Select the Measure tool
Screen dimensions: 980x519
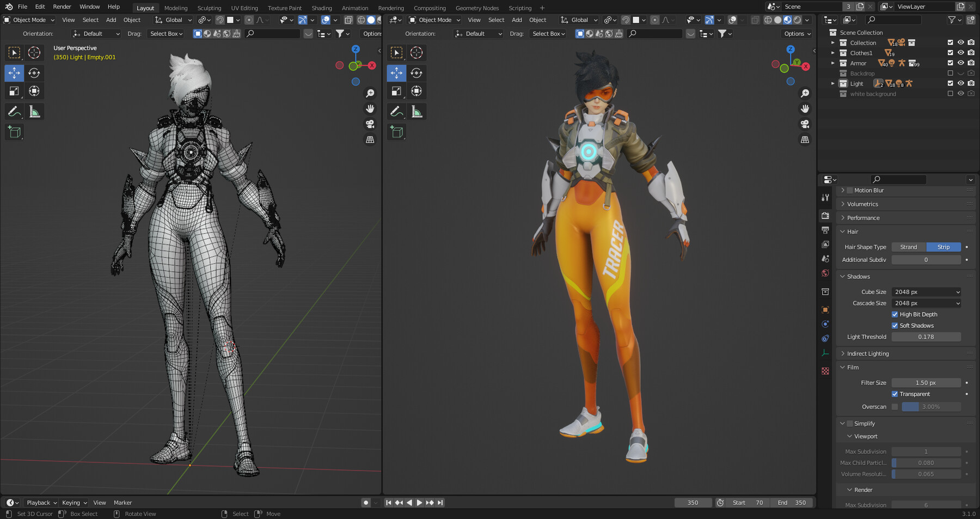pos(34,111)
